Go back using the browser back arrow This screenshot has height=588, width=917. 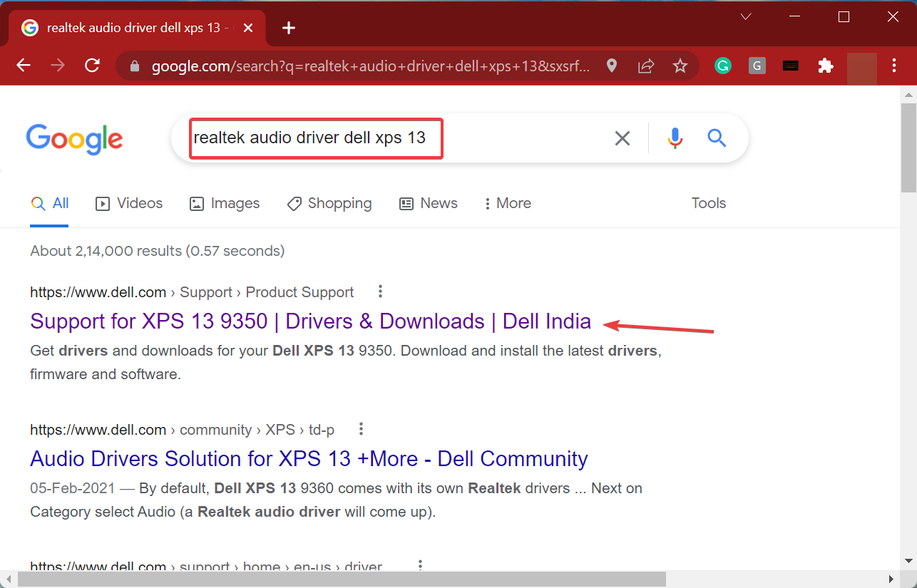coord(24,66)
